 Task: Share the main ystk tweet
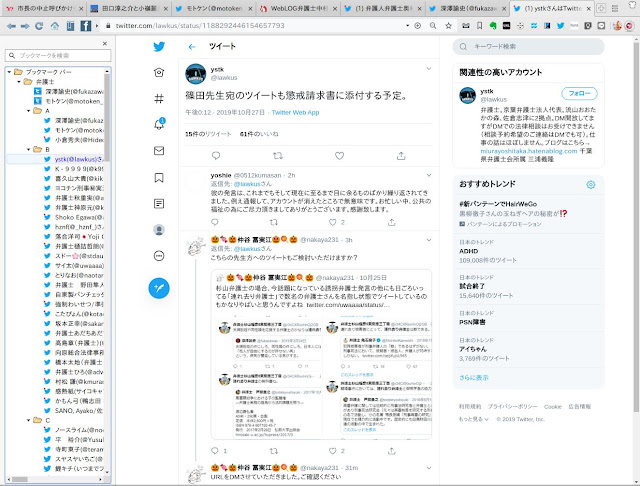[x=401, y=155]
